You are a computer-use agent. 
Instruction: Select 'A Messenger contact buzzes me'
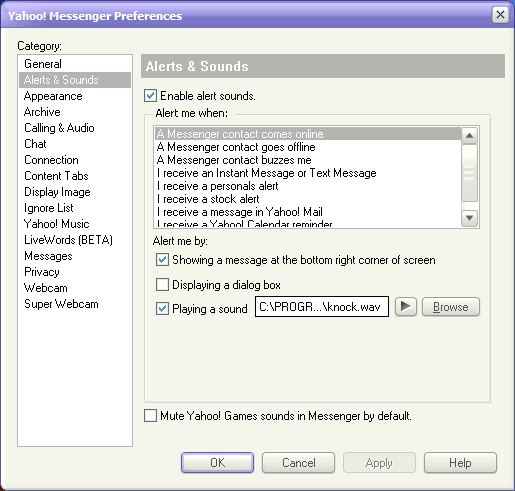coord(308,160)
